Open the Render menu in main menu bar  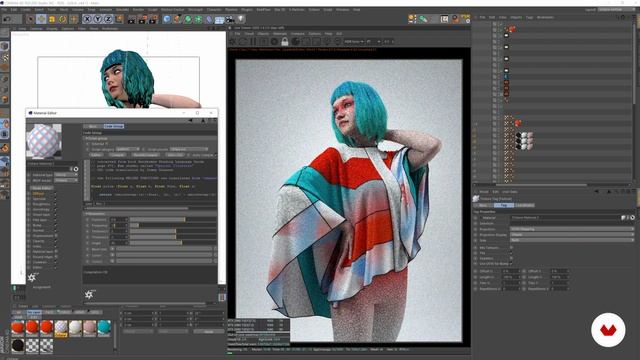click(x=138, y=9)
